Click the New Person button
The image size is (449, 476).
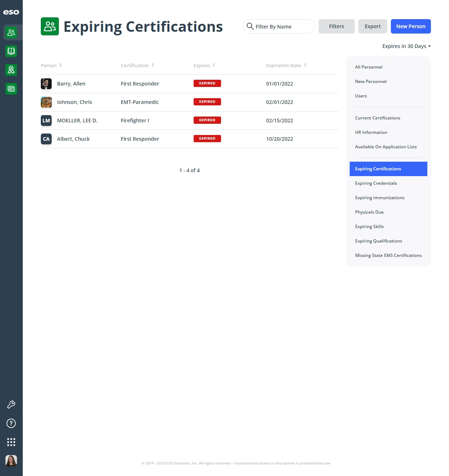411,26
